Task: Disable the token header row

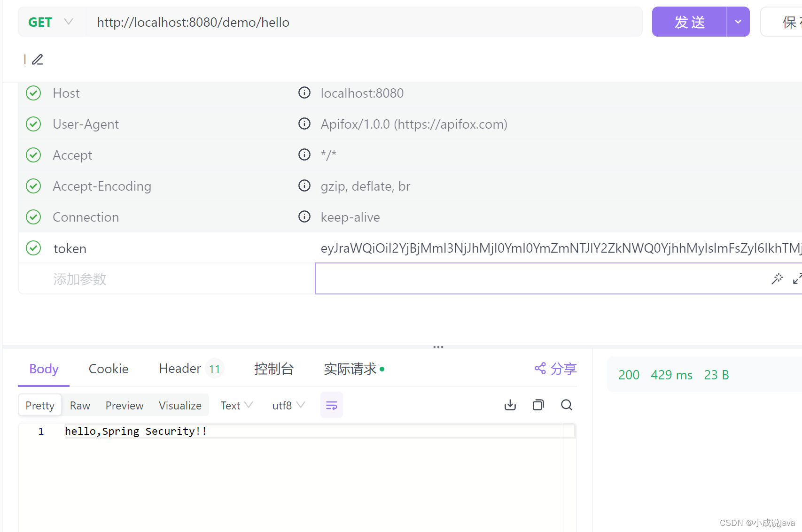Action: [x=33, y=248]
